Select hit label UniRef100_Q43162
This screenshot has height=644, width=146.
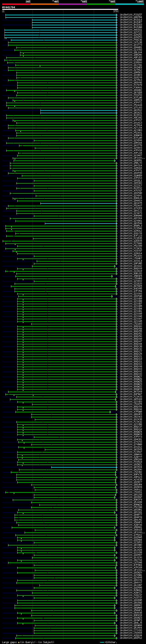click(x=131, y=266)
